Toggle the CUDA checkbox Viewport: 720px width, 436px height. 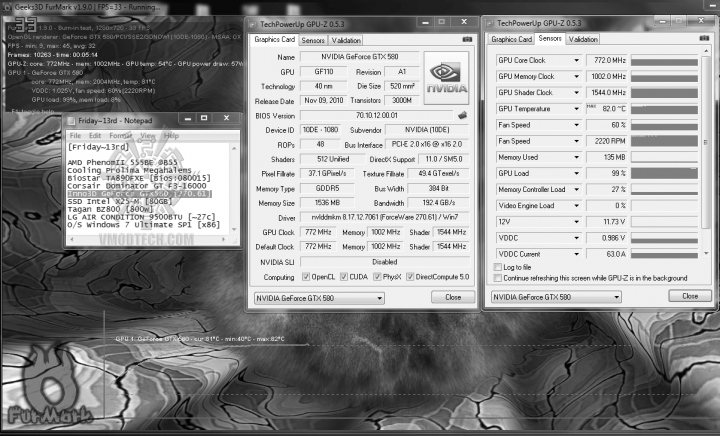[x=343, y=277]
